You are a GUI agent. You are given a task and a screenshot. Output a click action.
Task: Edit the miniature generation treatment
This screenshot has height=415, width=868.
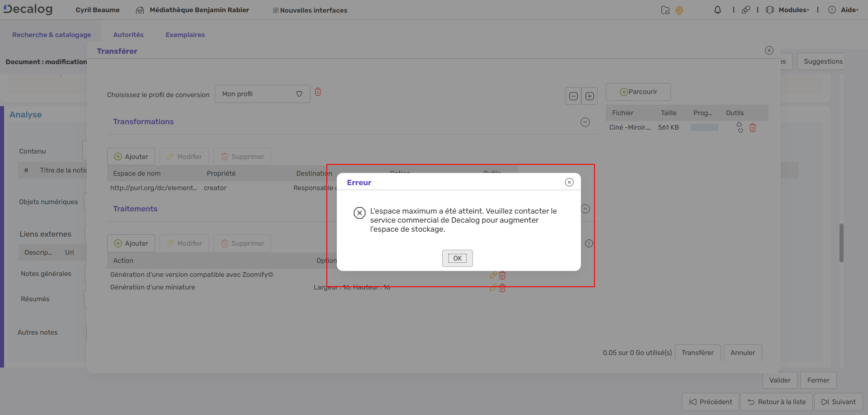click(x=493, y=288)
